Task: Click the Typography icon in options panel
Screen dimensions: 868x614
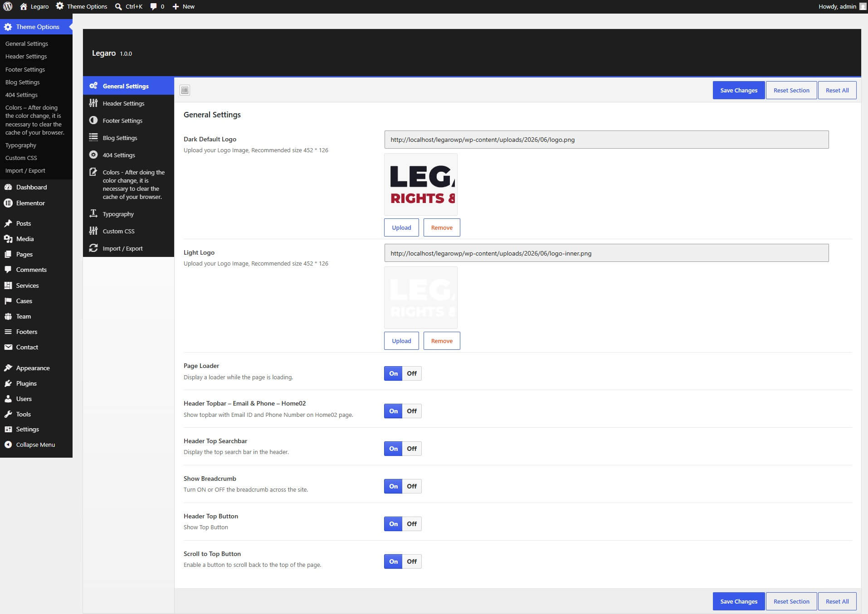Action: click(93, 213)
